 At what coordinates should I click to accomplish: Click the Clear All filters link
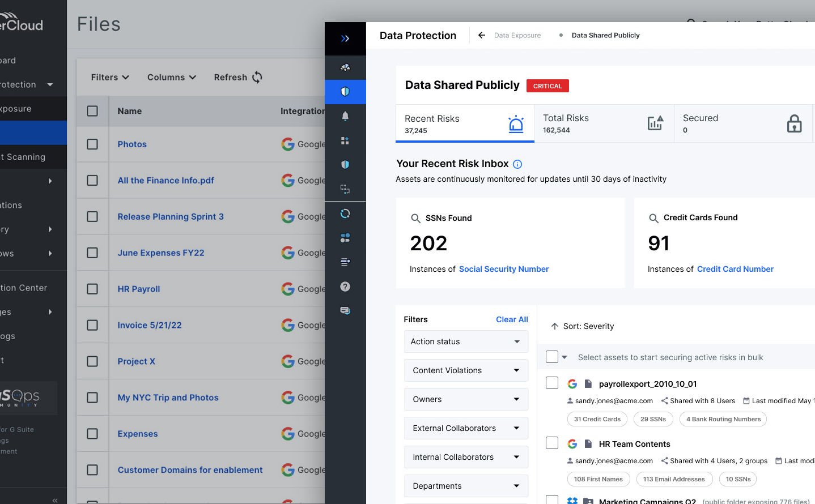512,319
